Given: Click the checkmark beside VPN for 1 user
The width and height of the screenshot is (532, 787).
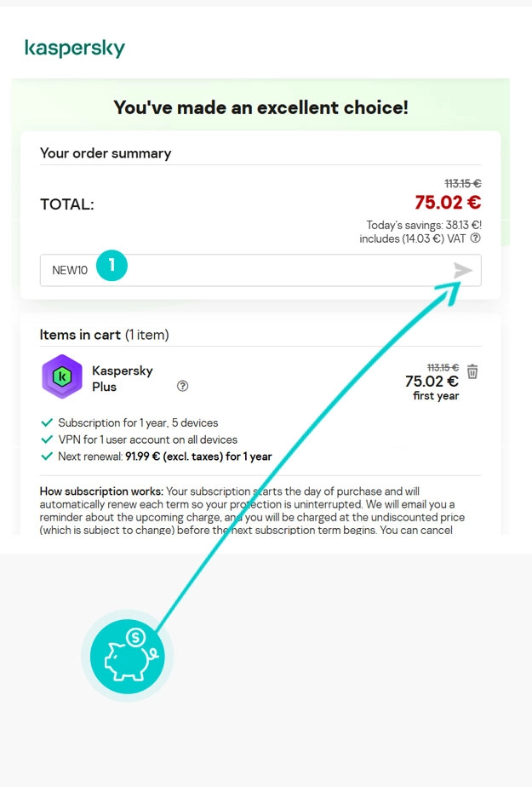Looking at the screenshot, I should [47, 439].
